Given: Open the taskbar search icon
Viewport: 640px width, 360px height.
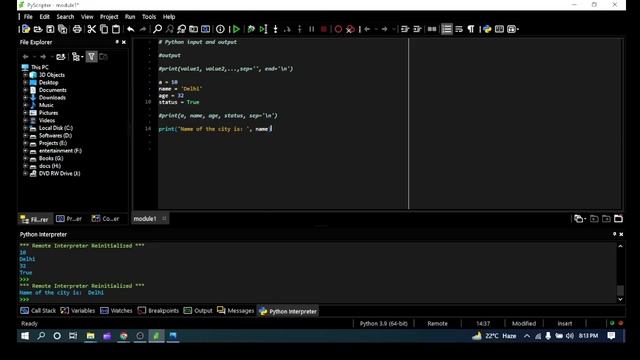Looking at the screenshot, I should pos(41,336).
